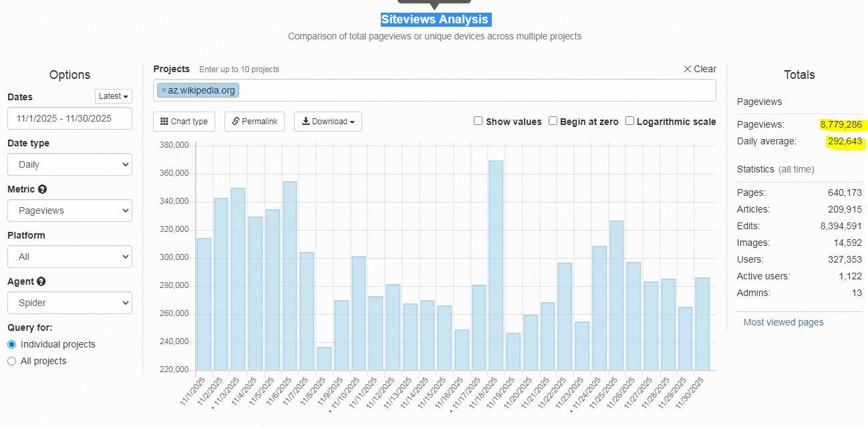Select the All projects radio button
Screen dimensions: 868x427
[11, 361]
